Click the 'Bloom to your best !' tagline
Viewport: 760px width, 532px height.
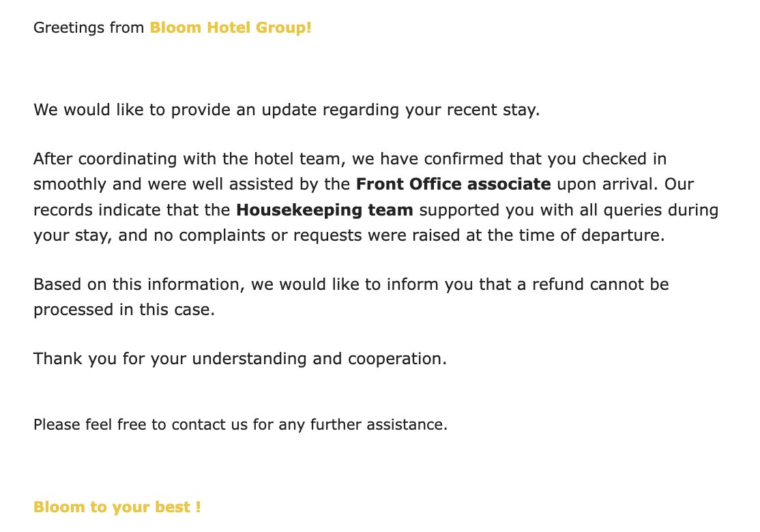point(117,507)
